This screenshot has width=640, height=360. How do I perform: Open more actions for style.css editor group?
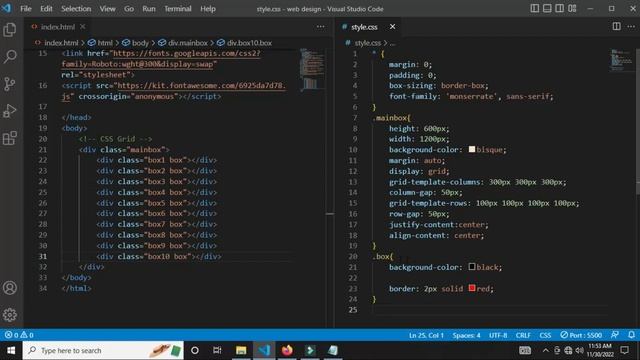point(631,27)
